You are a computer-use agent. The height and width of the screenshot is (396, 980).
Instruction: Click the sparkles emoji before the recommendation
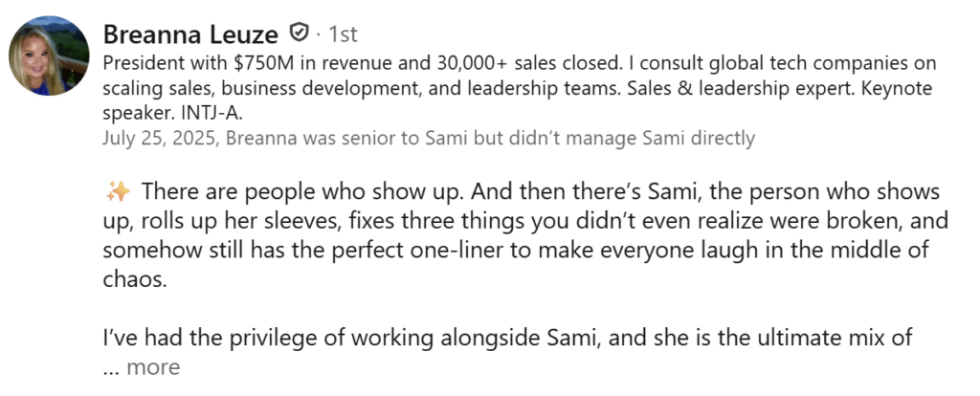(x=116, y=190)
